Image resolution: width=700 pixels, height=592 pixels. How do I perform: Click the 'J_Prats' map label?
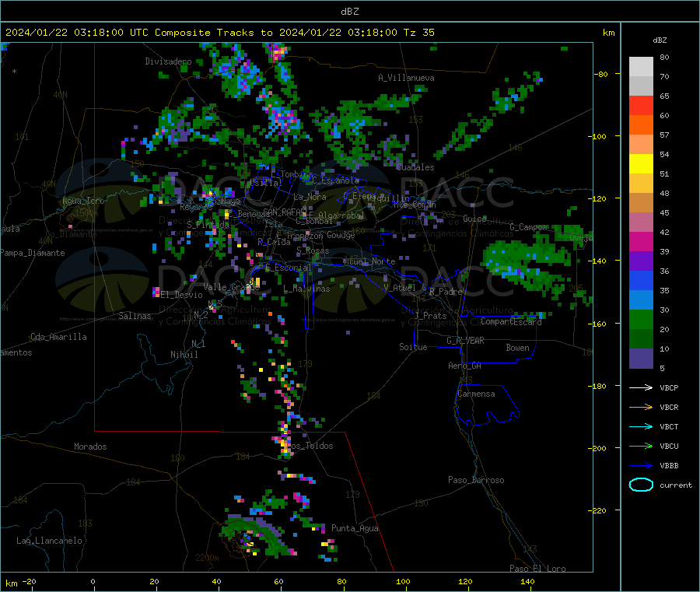coord(430,316)
